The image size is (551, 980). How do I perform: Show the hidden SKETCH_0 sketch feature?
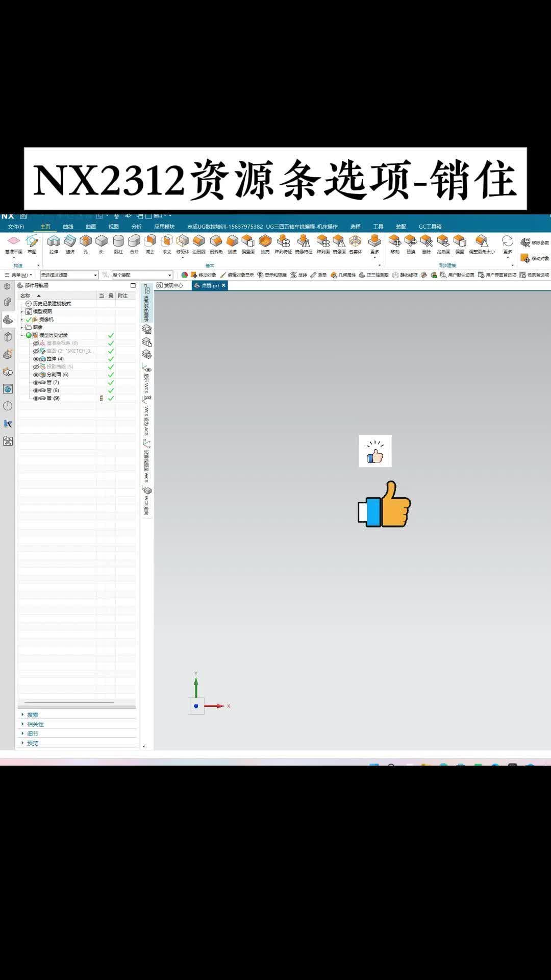36,351
